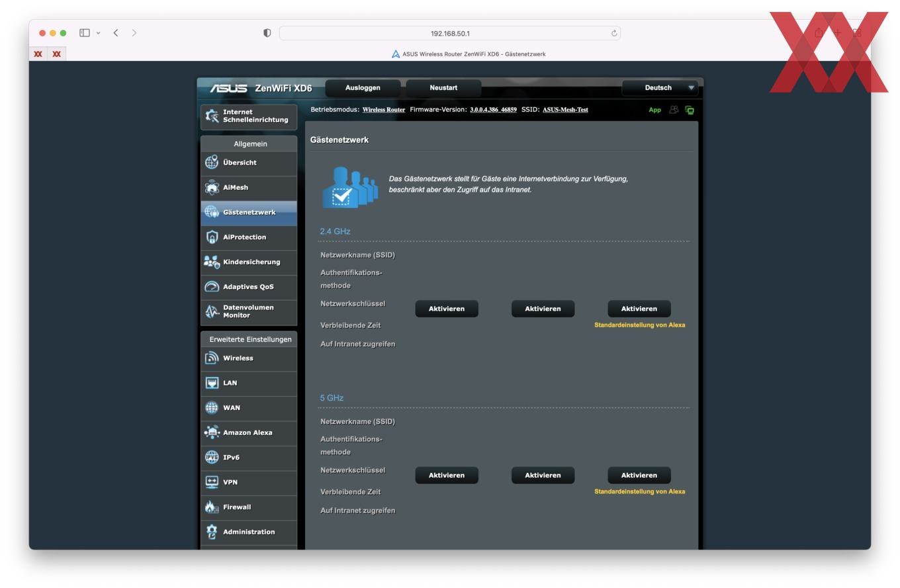Image resolution: width=900 pixels, height=588 pixels.
Task: Click the ASUS-Mesh-Test SSID link
Action: [565, 110]
